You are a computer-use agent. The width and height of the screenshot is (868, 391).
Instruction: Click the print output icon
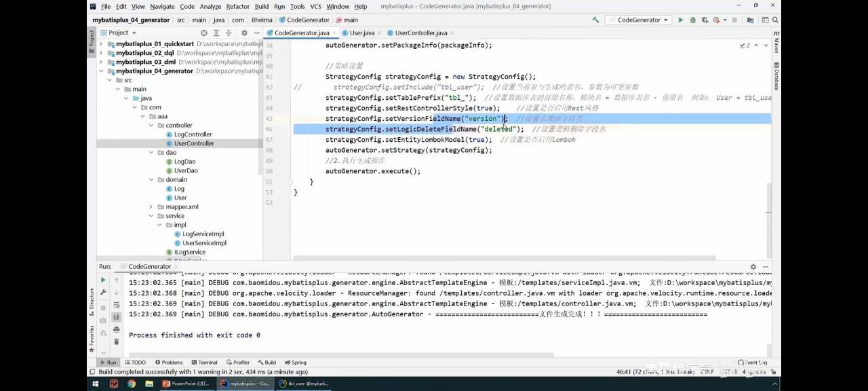(117, 329)
